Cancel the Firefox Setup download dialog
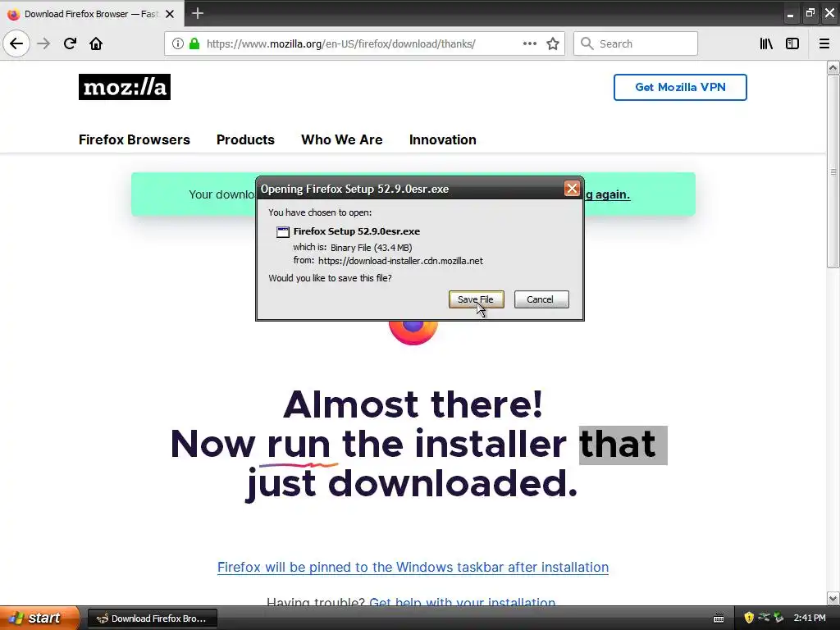The height and width of the screenshot is (630, 840). pos(541,299)
